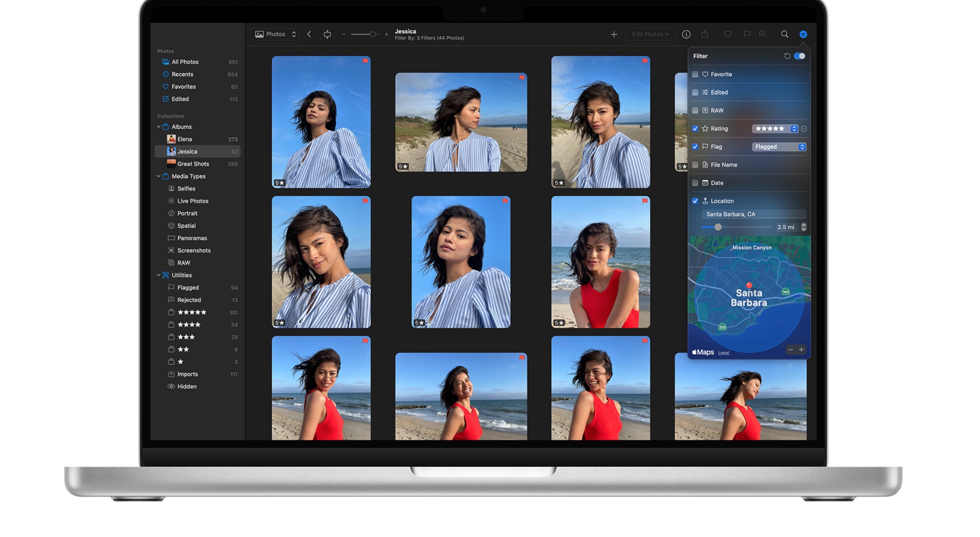980x537 pixels.
Task: Enable the RAW filter checkbox
Action: tap(695, 110)
